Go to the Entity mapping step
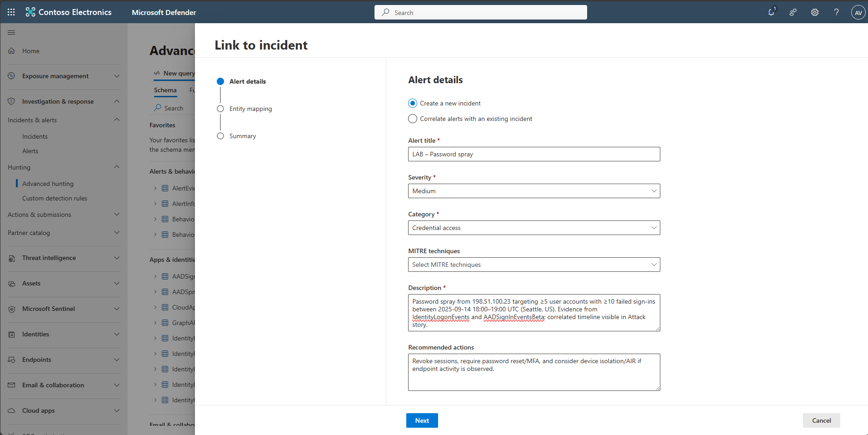This screenshot has width=868, height=435. point(250,109)
